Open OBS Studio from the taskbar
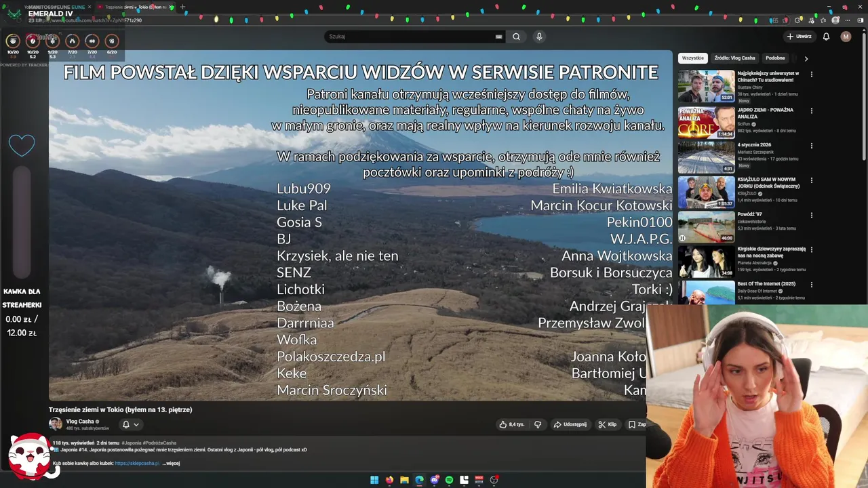Image resolution: width=868 pixels, height=488 pixels. tap(494, 480)
